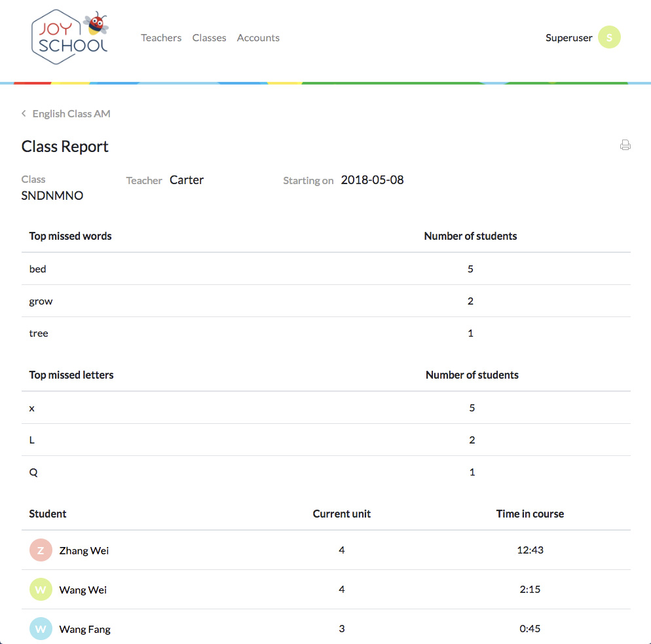Click the Student column header

tap(48, 514)
